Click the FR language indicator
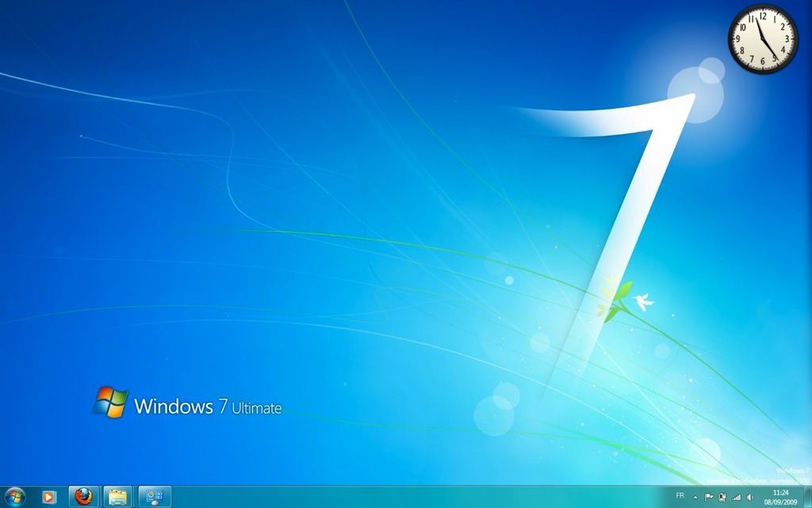This screenshot has height=508, width=812. tap(680, 496)
